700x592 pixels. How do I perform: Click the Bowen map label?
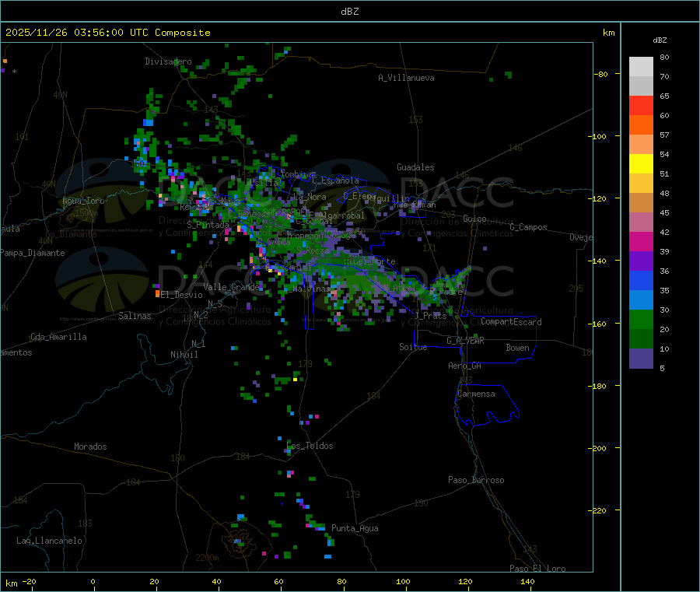pyautogui.click(x=517, y=348)
